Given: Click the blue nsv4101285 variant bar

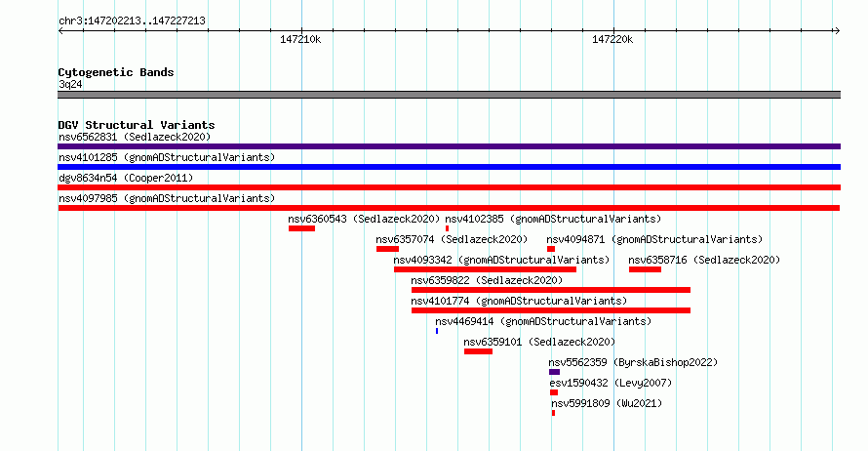Looking at the screenshot, I should 449,167.
